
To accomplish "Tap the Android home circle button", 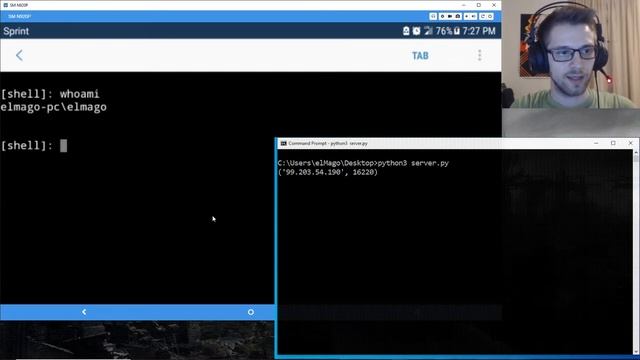I will (251, 312).
